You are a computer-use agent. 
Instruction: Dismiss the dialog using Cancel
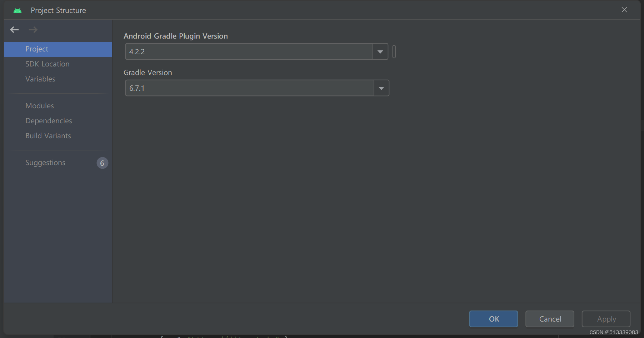549,319
